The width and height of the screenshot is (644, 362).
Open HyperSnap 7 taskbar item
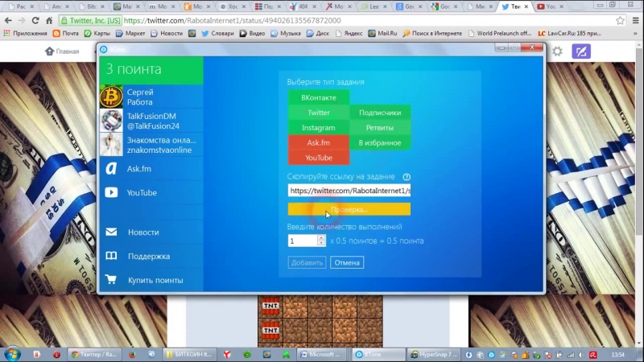click(433, 354)
